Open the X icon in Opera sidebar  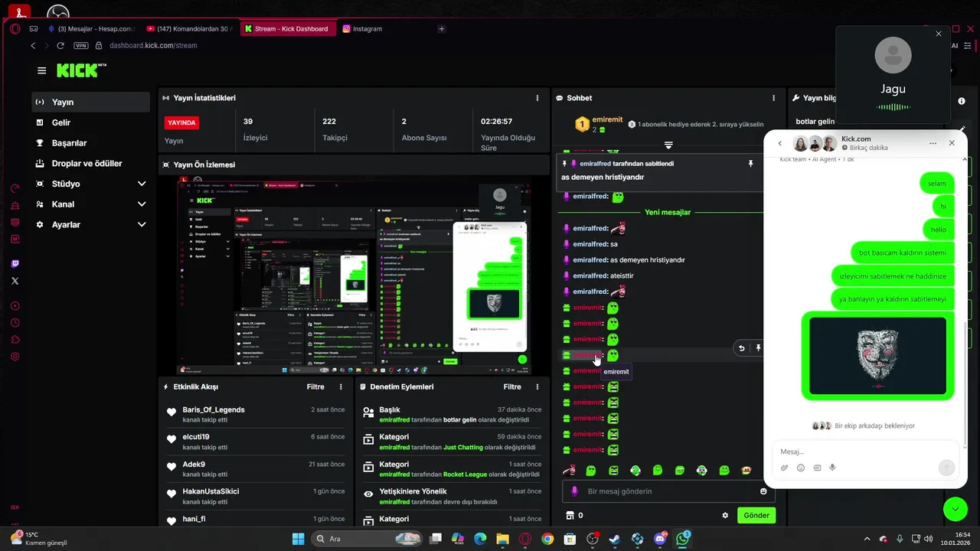(15, 281)
